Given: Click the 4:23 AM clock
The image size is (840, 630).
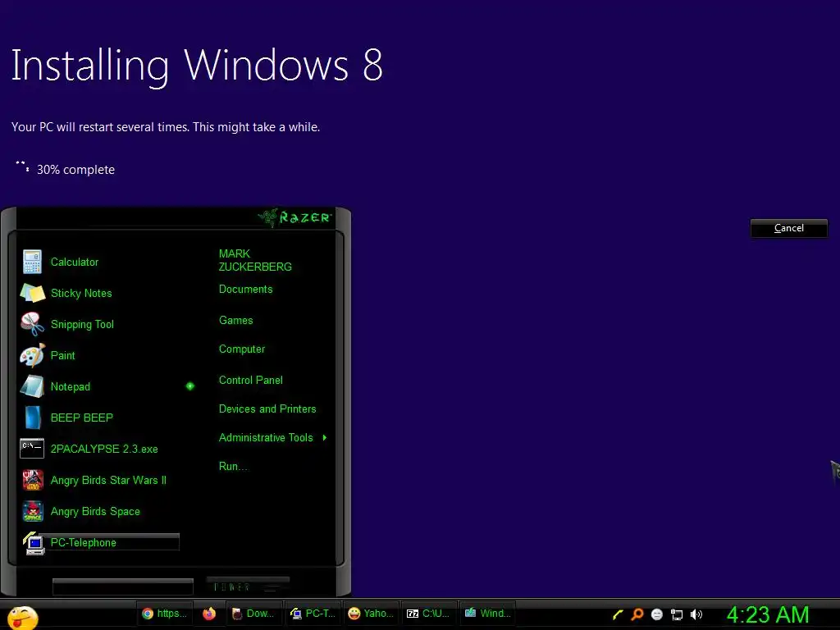Looking at the screenshot, I should pyautogui.click(x=768, y=614).
